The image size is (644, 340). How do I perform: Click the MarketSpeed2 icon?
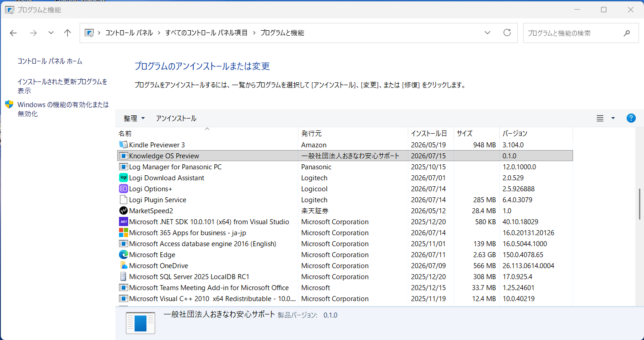coord(123,210)
